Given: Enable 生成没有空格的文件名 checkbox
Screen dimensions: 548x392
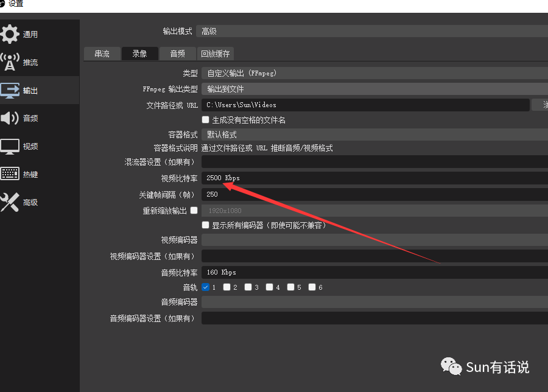Looking at the screenshot, I should (x=206, y=120).
